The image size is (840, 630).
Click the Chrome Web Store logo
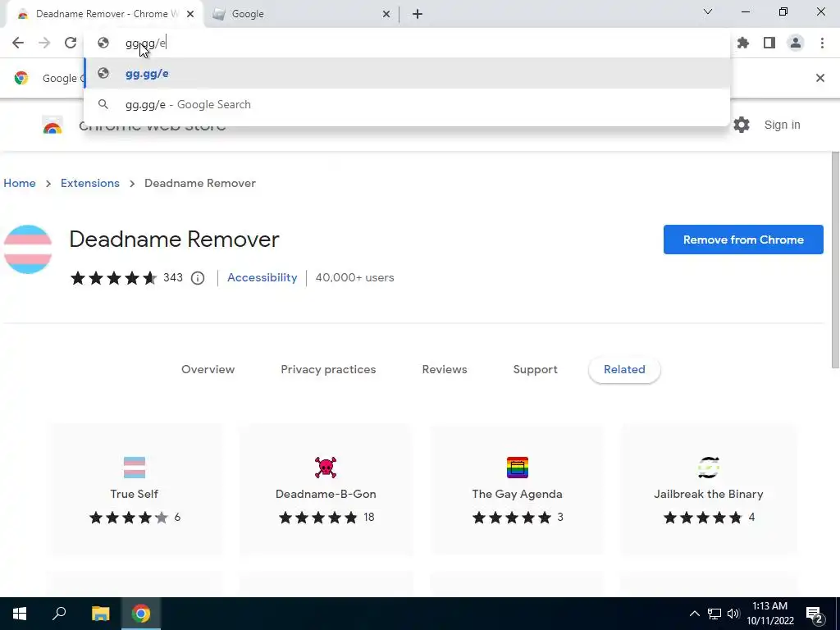tap(52, 126)
